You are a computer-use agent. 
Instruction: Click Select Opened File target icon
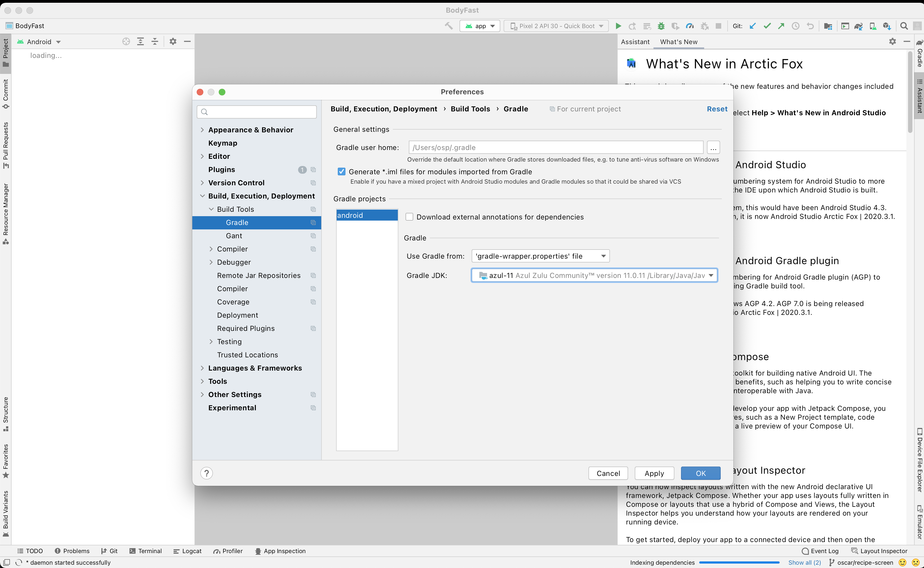[x=126, y=41]
